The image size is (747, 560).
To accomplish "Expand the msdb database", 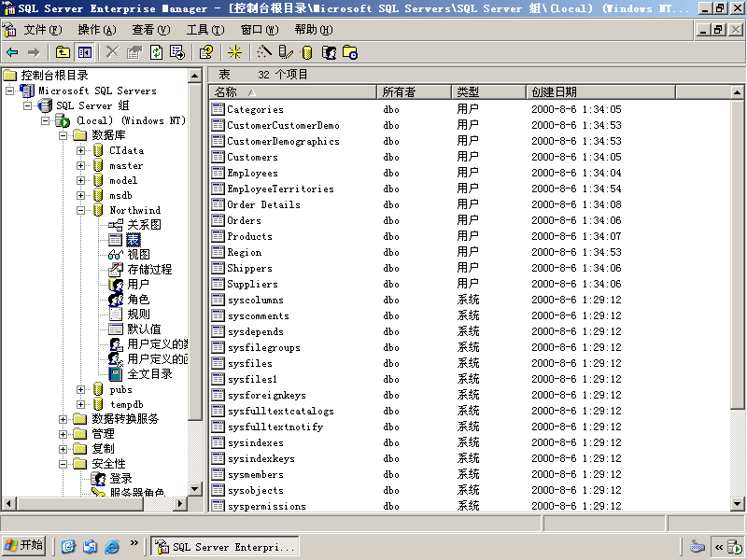I will [x=81, y=195].
